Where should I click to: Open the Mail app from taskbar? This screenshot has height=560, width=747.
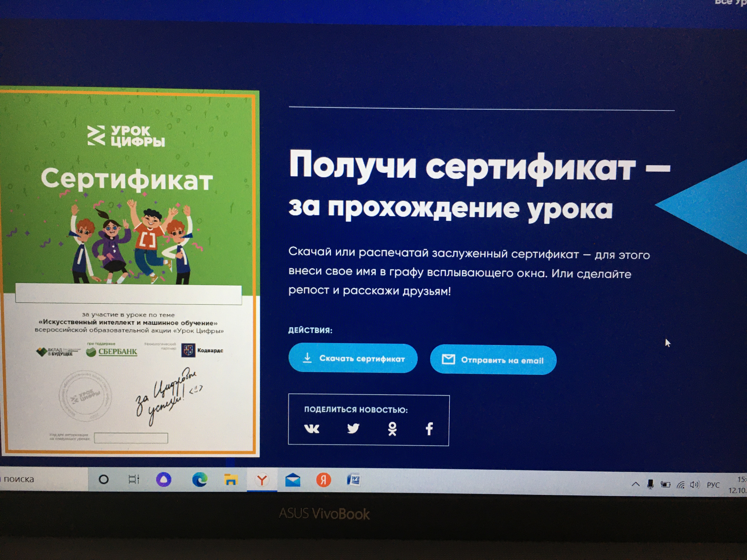point(293,480)
